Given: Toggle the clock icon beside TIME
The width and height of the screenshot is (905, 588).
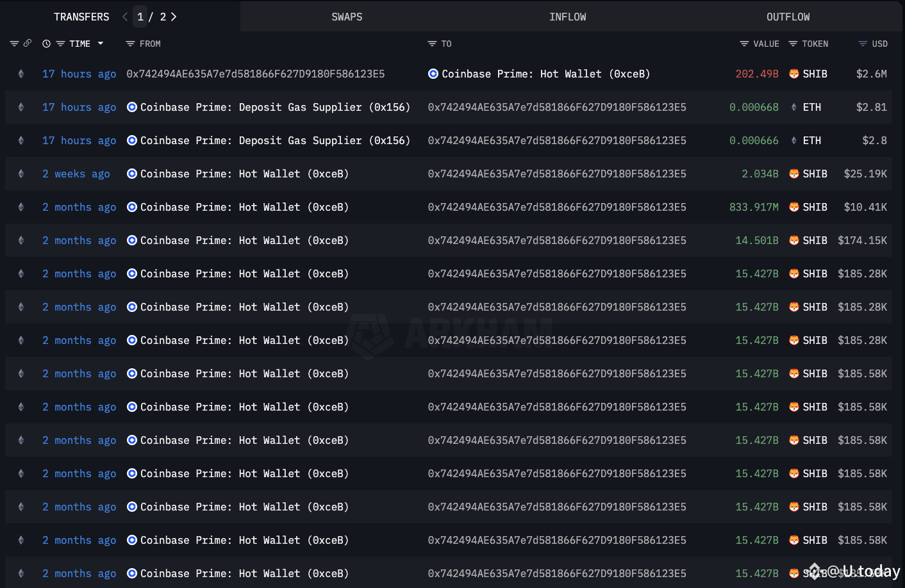Looking at the screenshot, I should 46,44.
